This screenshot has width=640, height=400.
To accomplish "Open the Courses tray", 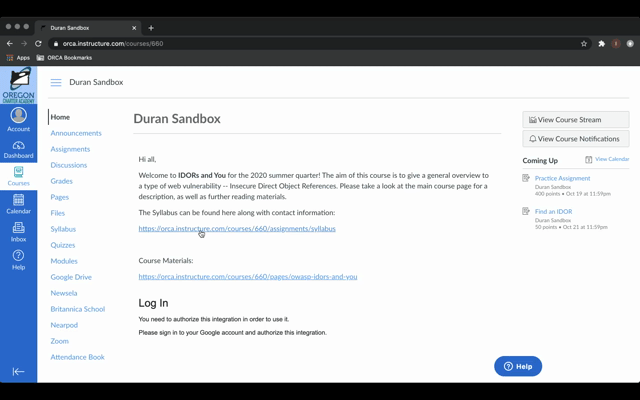I will click(x=18, y=176).
